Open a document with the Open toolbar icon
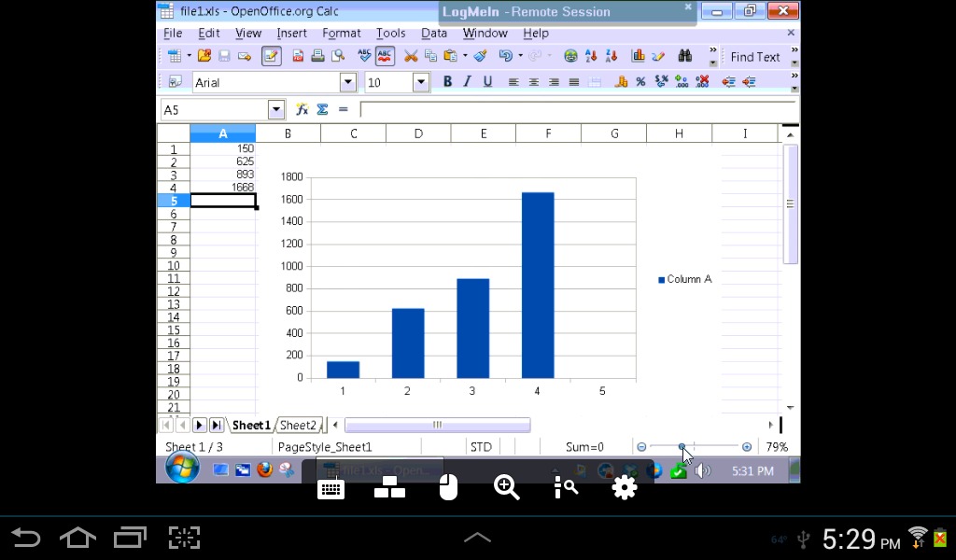956x560 pixels. click(204, 56)
